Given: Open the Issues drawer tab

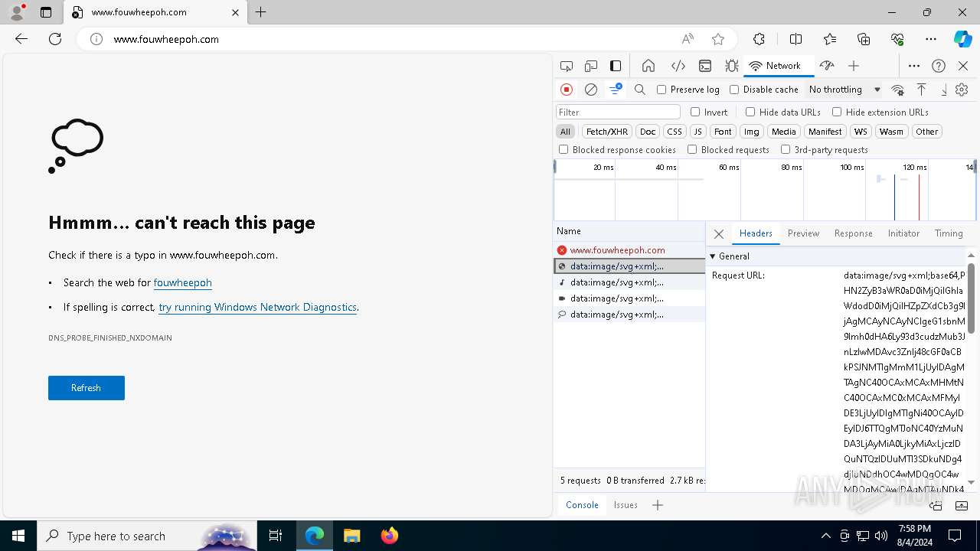Looking at the screenshot, I should tap(626, 505).
